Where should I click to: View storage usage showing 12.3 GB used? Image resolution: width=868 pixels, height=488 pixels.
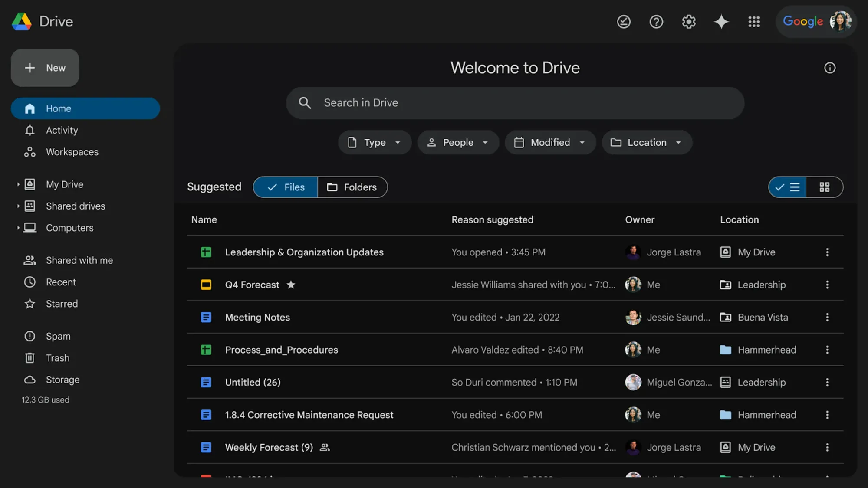46,400
